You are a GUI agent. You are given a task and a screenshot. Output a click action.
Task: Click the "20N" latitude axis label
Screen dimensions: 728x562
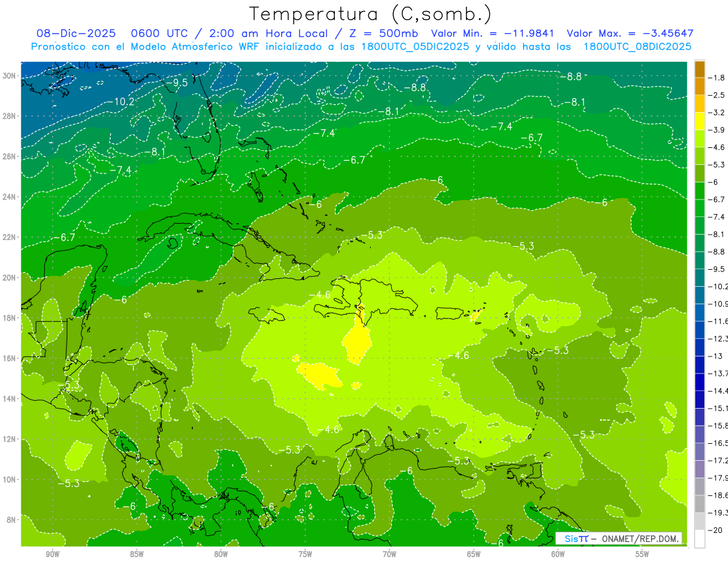(10, 278)
